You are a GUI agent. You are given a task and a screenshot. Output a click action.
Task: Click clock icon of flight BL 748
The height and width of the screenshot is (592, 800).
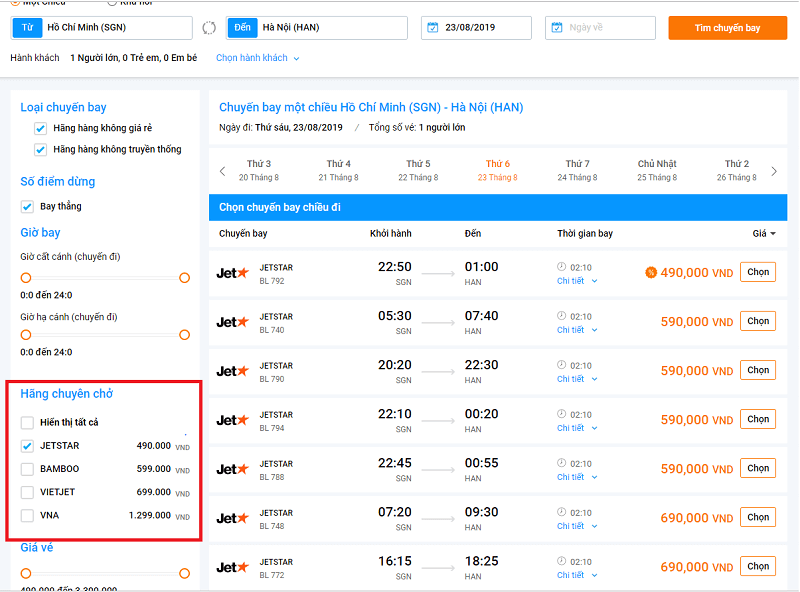tap(562, 511)
